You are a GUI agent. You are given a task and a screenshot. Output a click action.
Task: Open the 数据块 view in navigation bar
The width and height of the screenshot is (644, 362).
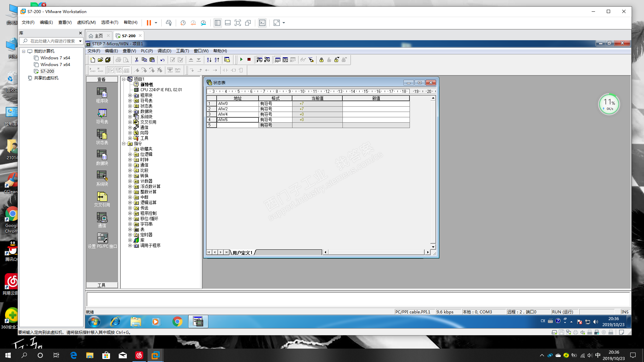102,157
